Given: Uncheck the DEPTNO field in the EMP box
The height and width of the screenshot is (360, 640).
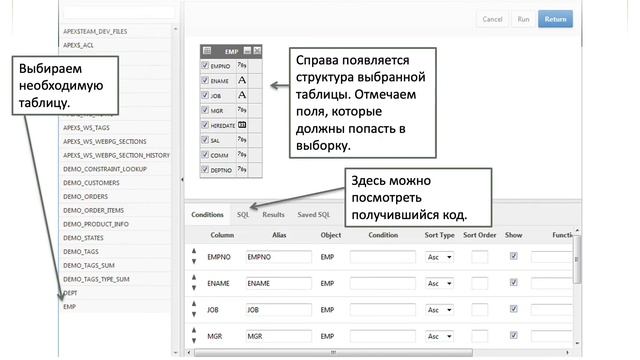Looking at the screenshot, I should tap(205, 169).
